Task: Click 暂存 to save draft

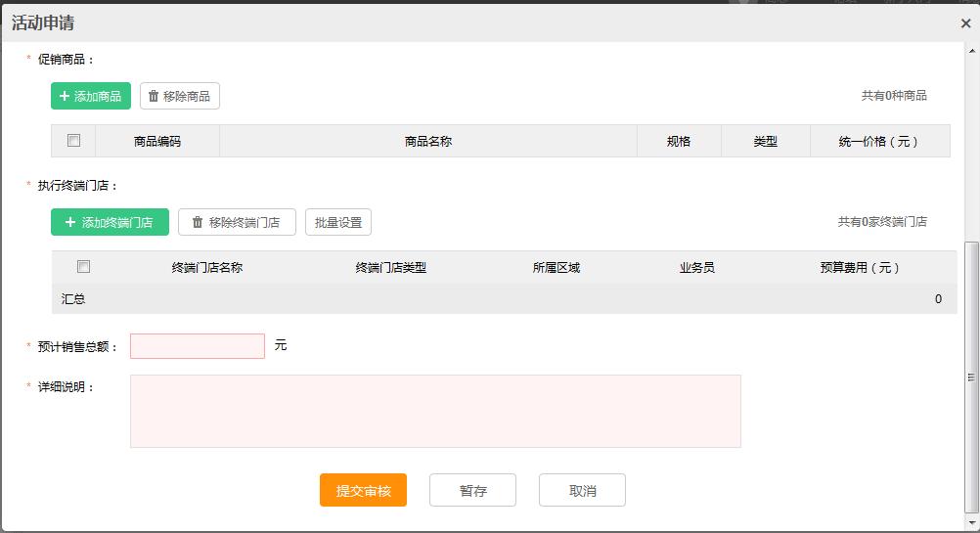Action: tap(472, 491)
